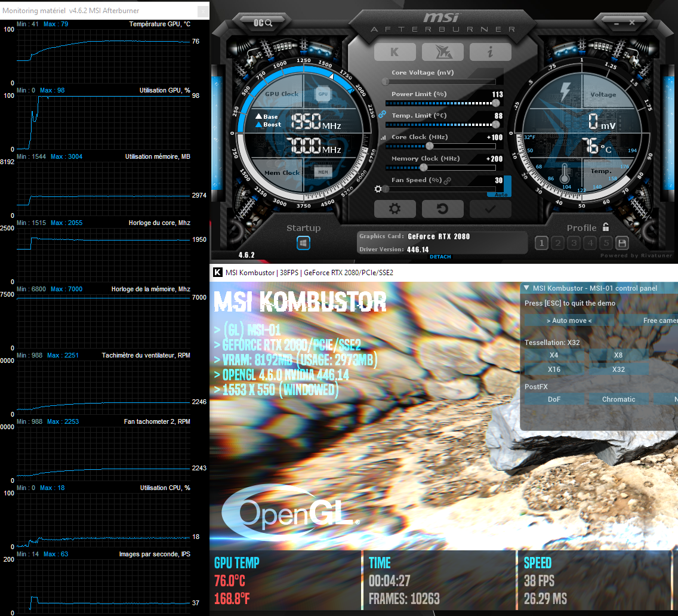Click the GeForce RTX 2080 graphics card text
Screen dimensions: 678x616
tap(439, 236)
